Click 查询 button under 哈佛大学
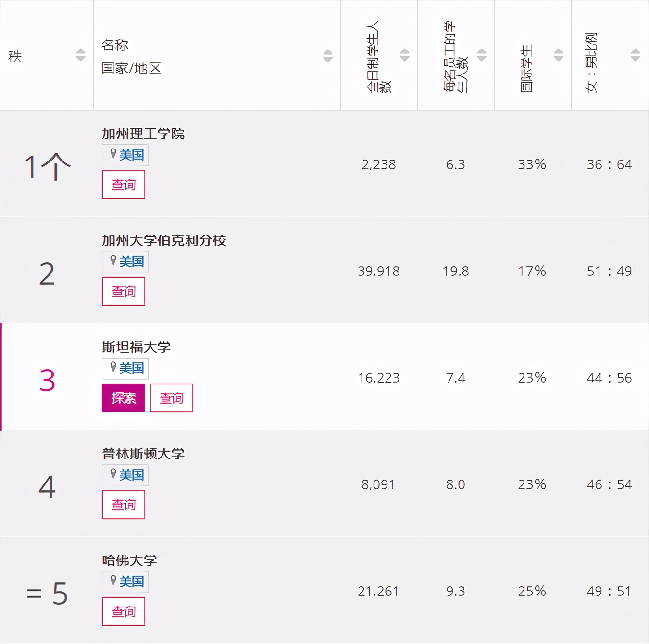This screenshot has width=649, height=644. 124,611
